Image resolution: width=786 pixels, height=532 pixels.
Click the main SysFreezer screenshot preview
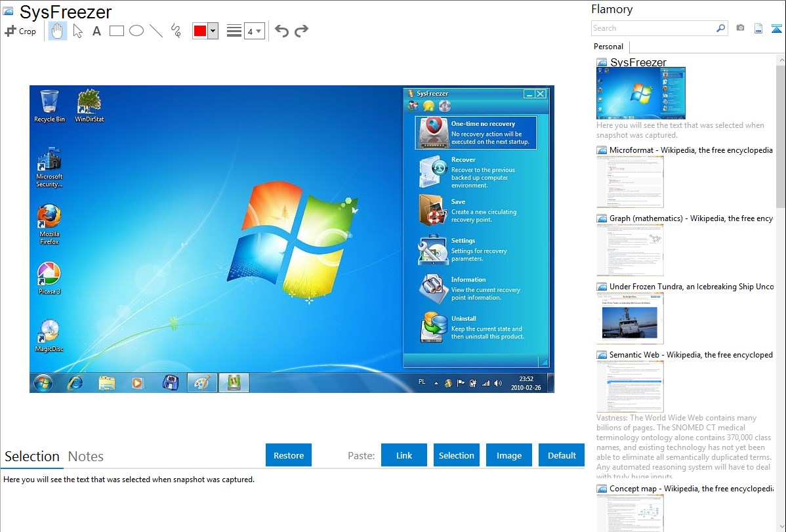292,239
